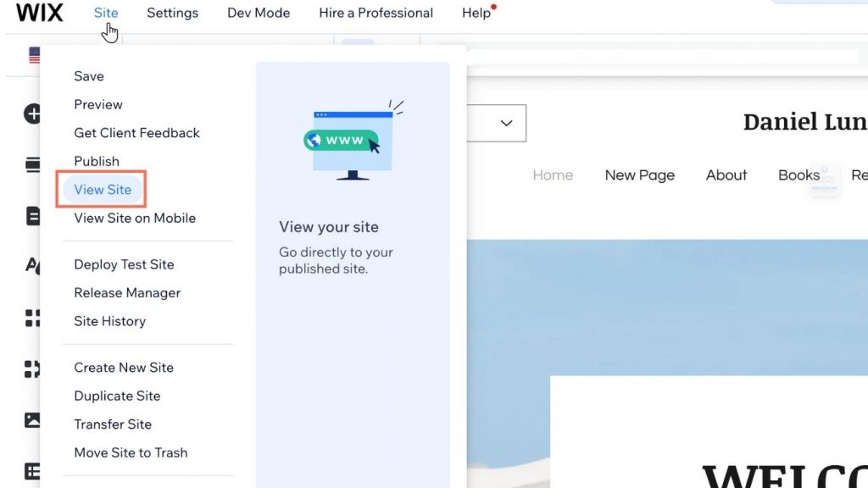Open the Add Elements panel

34,113
